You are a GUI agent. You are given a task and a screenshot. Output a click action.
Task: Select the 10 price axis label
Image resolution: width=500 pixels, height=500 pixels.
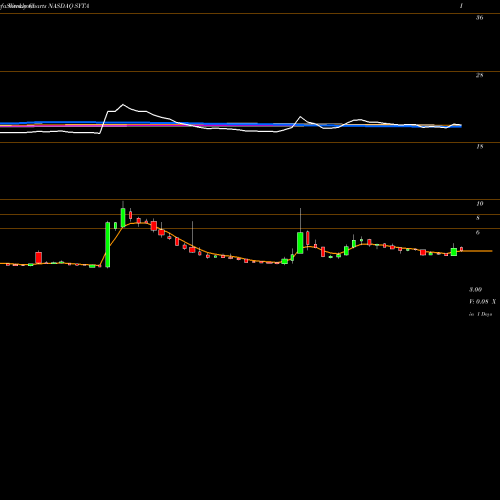pyautogui.click(x=479, y=204)
